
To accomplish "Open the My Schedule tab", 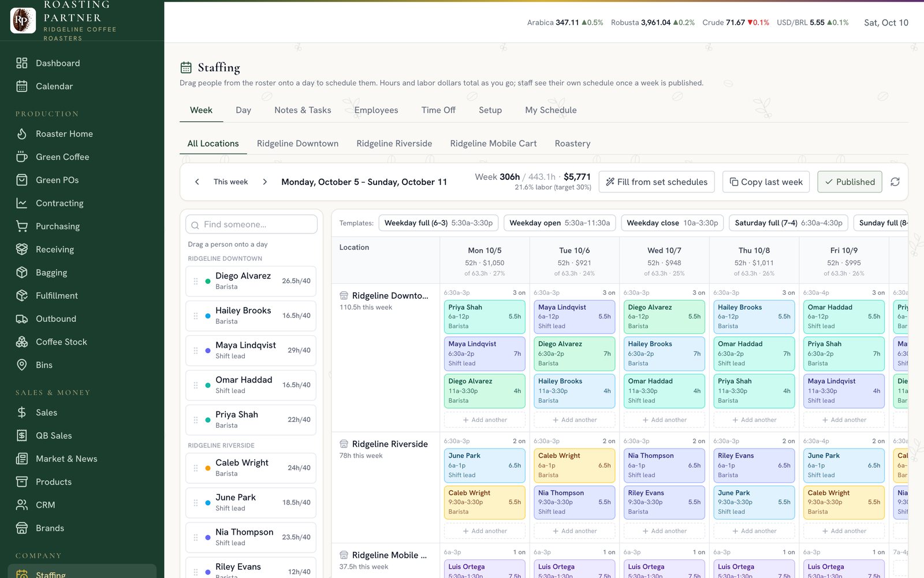I will tap(551, 110).
